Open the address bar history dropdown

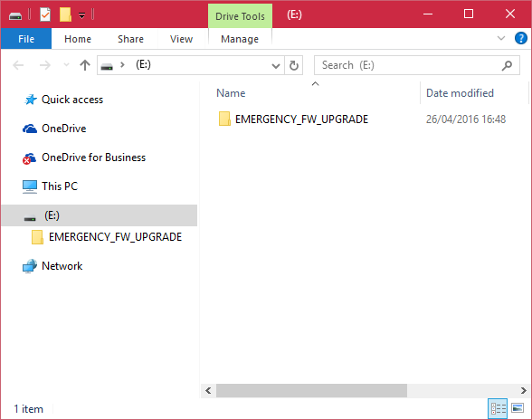[x=276, y=65]
